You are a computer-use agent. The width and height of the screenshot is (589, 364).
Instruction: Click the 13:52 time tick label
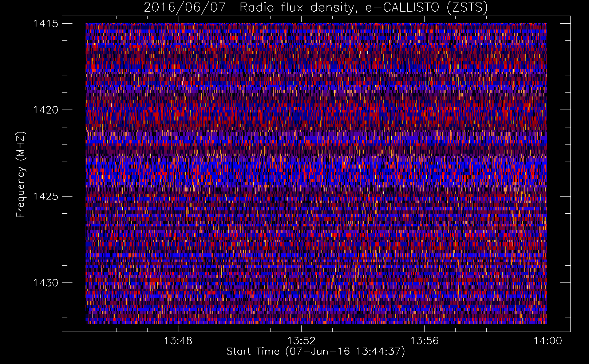click(301, 341)
